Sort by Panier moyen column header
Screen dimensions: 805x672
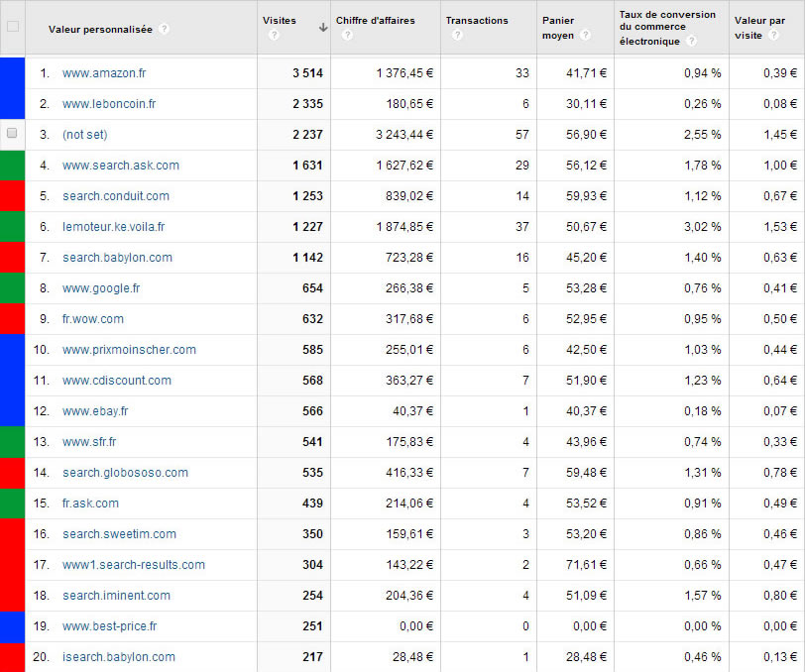click(558, 28)
